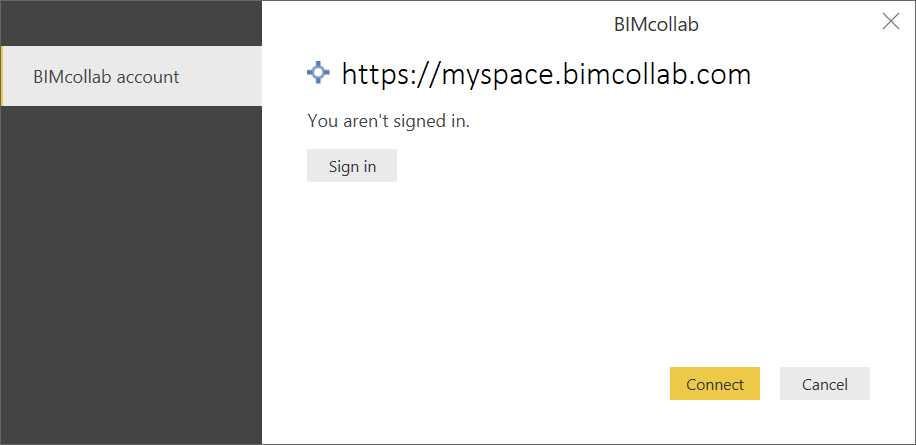Click the empty dark sidebar below the account tab

click(x=131, y=274)
